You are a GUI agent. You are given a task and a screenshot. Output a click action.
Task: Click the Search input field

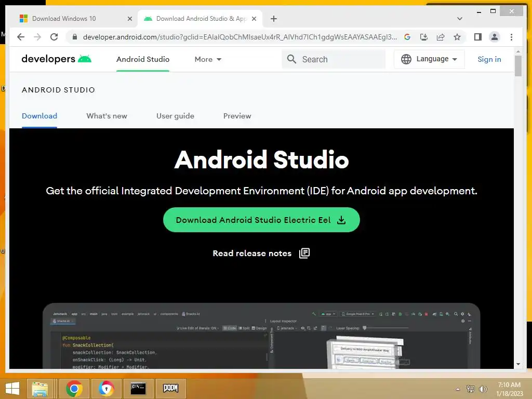click(334, 59)
